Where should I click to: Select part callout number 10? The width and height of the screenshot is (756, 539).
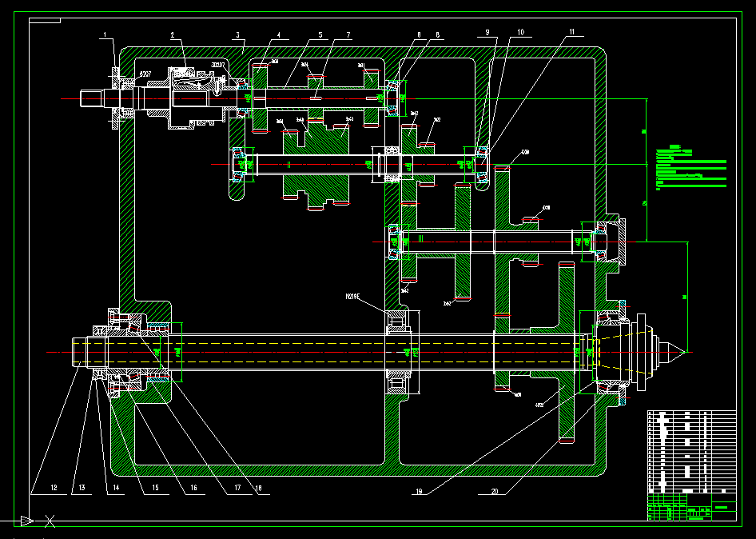pyautogui.click(x=520, y=32)
